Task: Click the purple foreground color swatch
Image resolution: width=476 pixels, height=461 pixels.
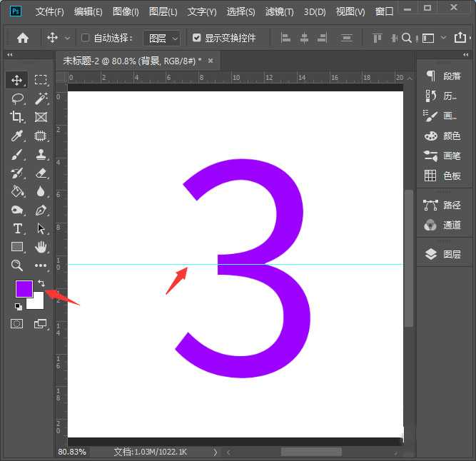Action: 24,289
